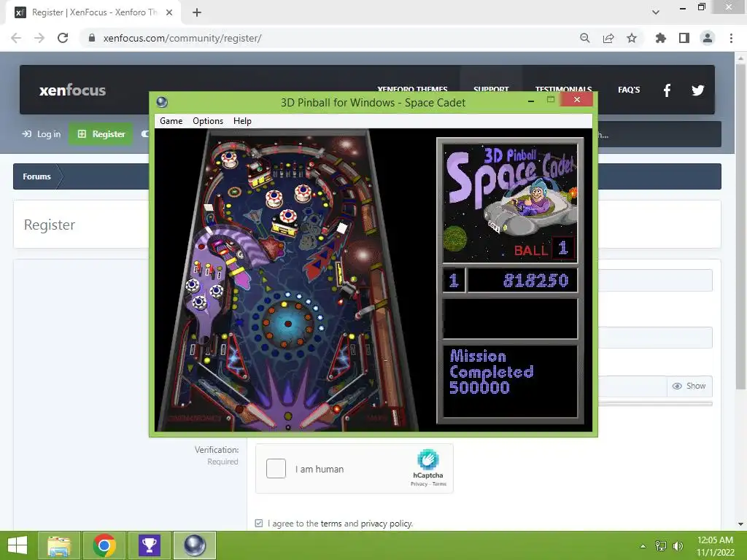Check the I am human hCaptcha box
Viewport: 747px width, 560px height.
(276, 469)
